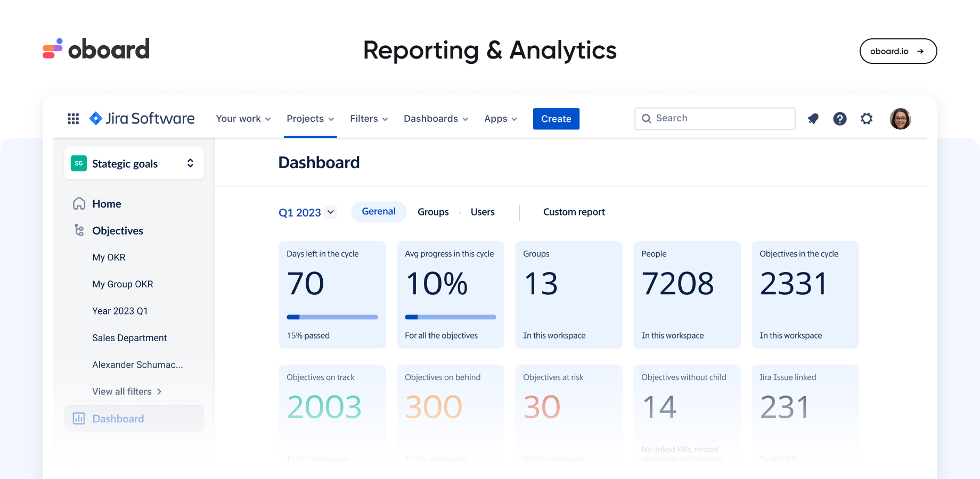Open My OKR filter
The height and width of the screenshot is (479, 980).
[109, 257]
